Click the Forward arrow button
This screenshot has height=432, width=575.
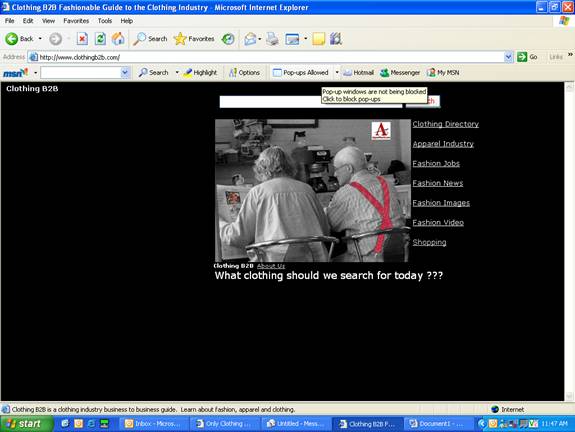55,39
